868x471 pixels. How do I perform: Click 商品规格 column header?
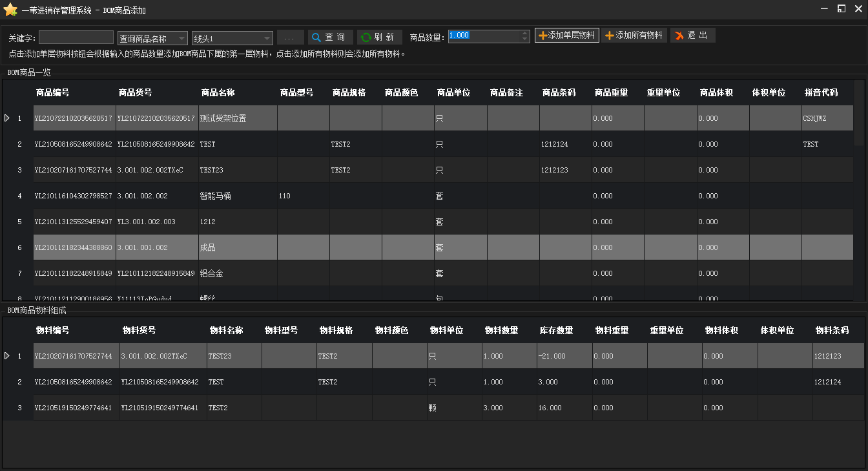349,92
